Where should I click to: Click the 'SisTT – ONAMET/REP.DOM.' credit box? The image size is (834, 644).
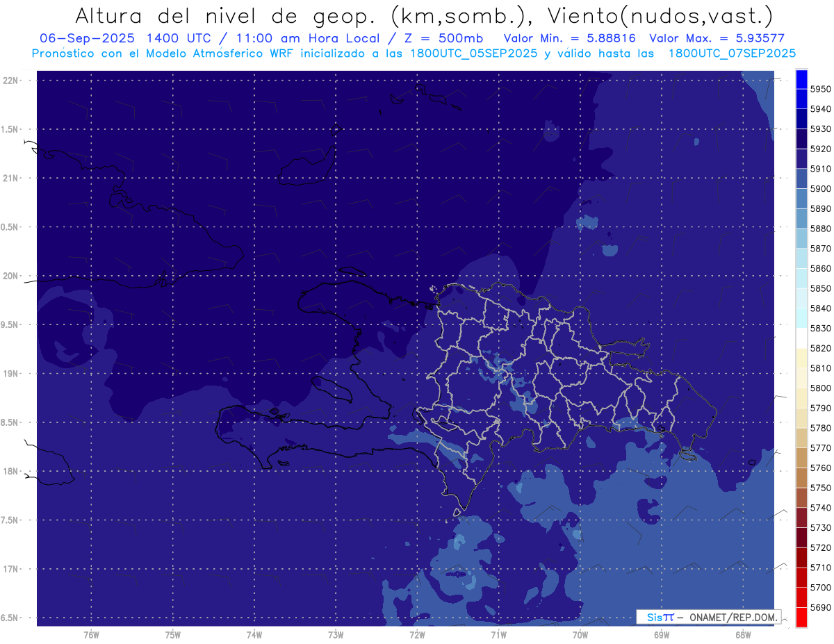coord(708,617)
